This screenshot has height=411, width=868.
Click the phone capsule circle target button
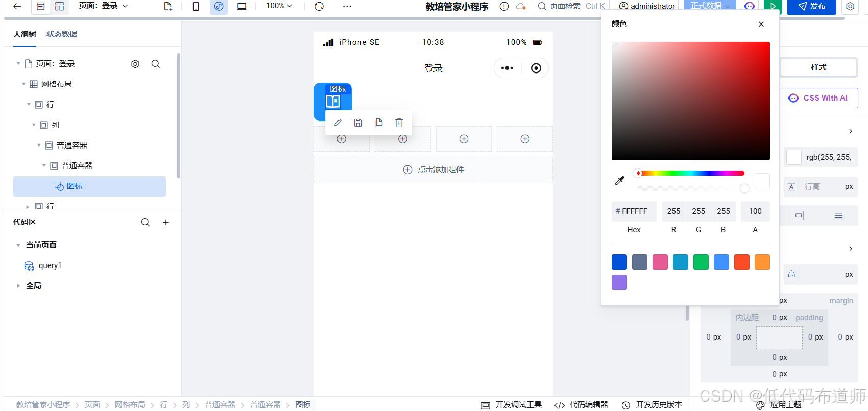point(536,68)
